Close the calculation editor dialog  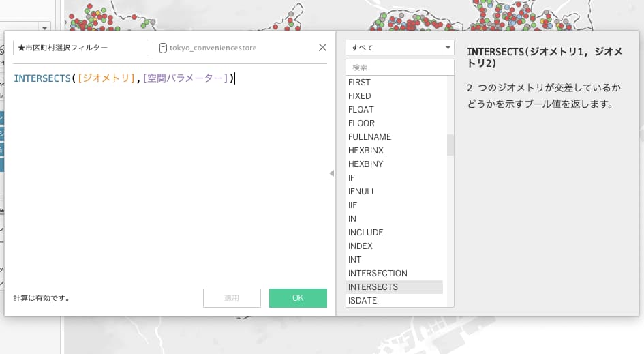323,48
